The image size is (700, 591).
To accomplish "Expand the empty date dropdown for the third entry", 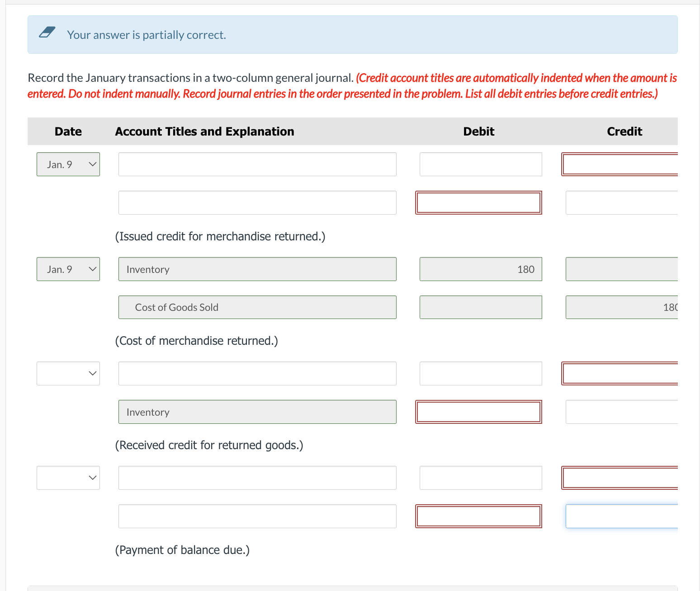I will pos(68,373).
